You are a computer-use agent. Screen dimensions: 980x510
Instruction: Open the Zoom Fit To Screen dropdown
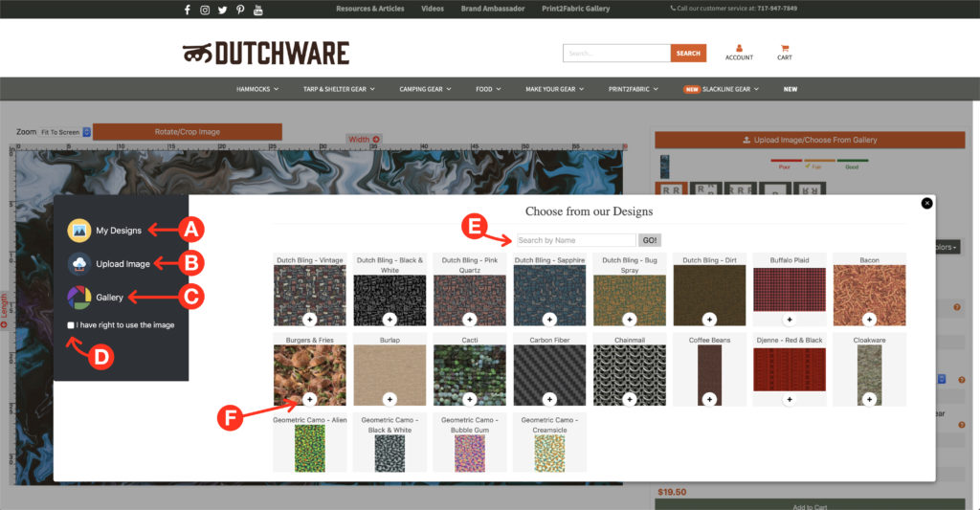pyautogui.click(x=66, y=132)
